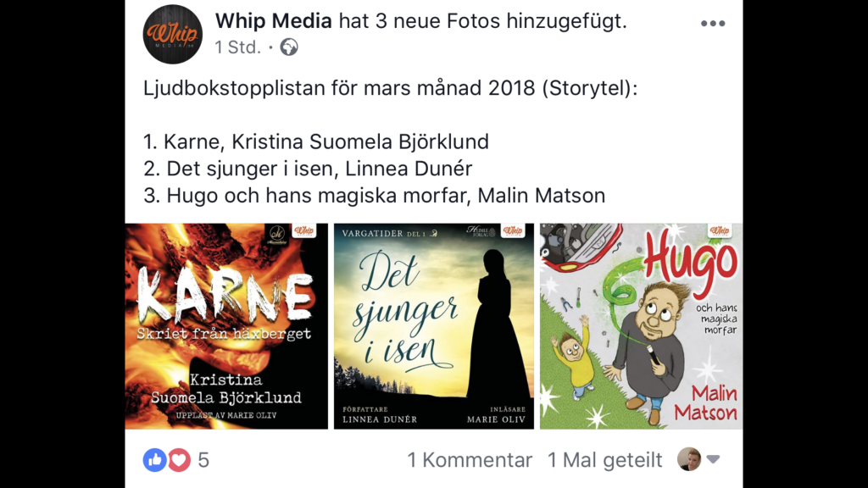Click the Whip logo badge on Hugo cover
The height and width of the screenshot is (488, 868).
[720, 230]
